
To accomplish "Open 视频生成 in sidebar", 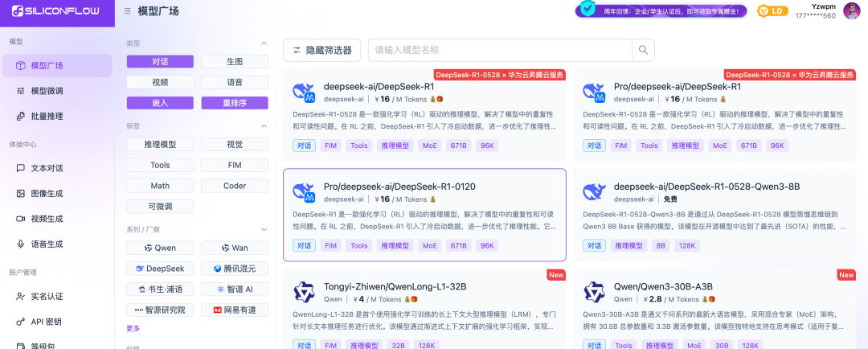I will 57,219.
